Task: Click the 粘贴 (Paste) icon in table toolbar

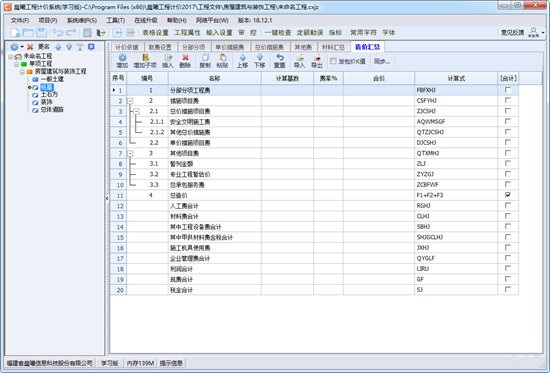Action: tap(222, 58)
